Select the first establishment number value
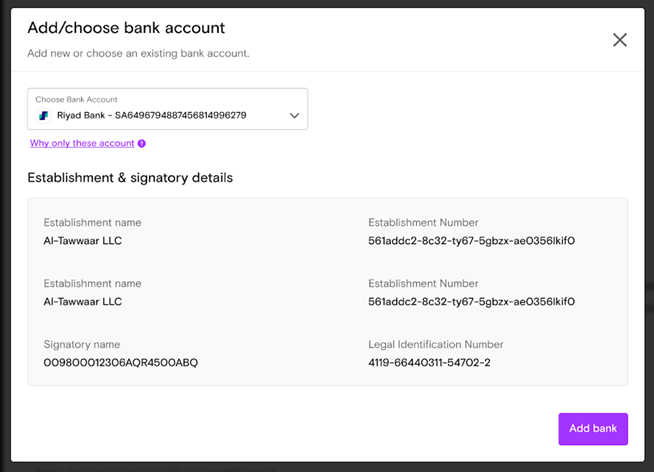Image resolution: width=654 pixels, height=472 pixels. tap(471, 241)
